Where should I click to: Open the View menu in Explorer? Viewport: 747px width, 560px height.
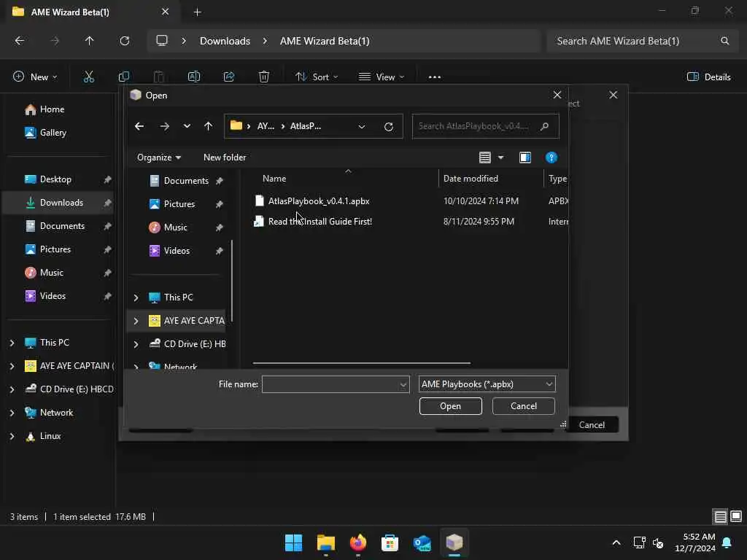[381, 77]
